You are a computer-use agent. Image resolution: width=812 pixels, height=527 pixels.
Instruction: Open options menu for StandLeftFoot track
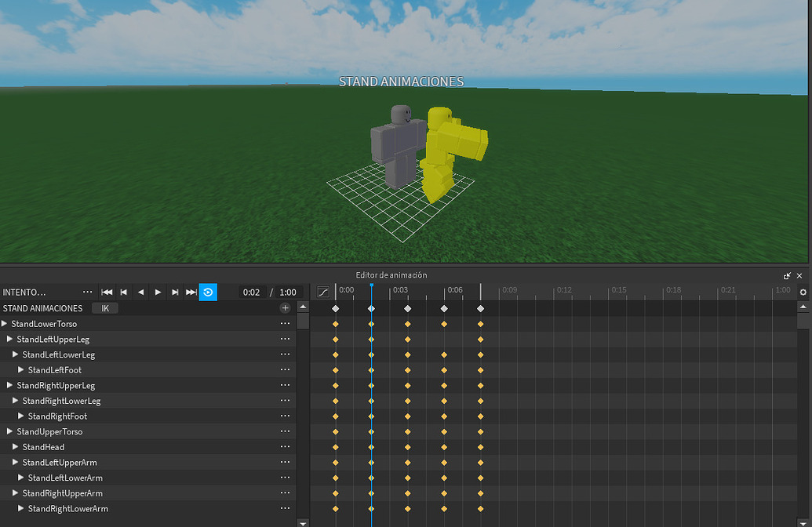[285, 369]
